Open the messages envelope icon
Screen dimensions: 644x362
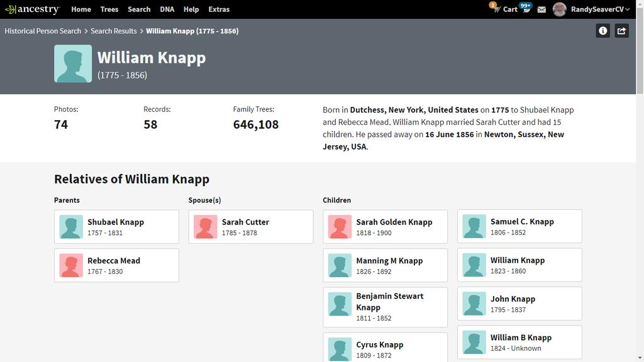coord(541,9)
